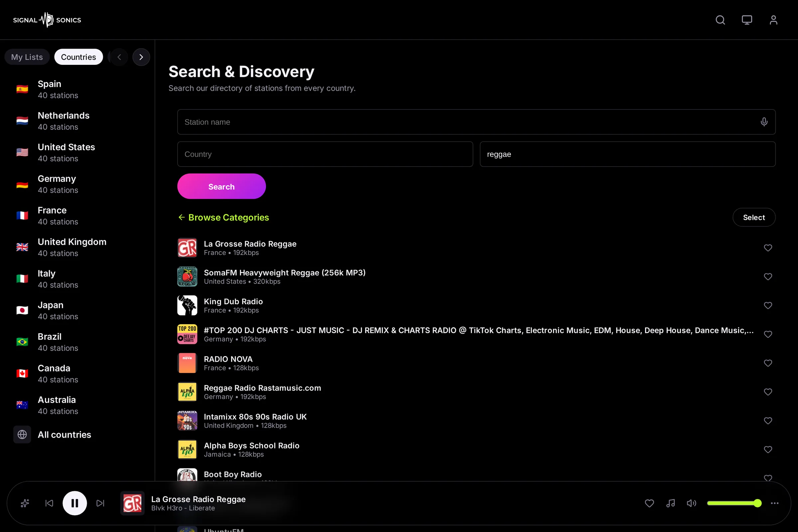This screenshot has height=532, width=798.
Task: Click the Spain flag icon
Action: 22,89
